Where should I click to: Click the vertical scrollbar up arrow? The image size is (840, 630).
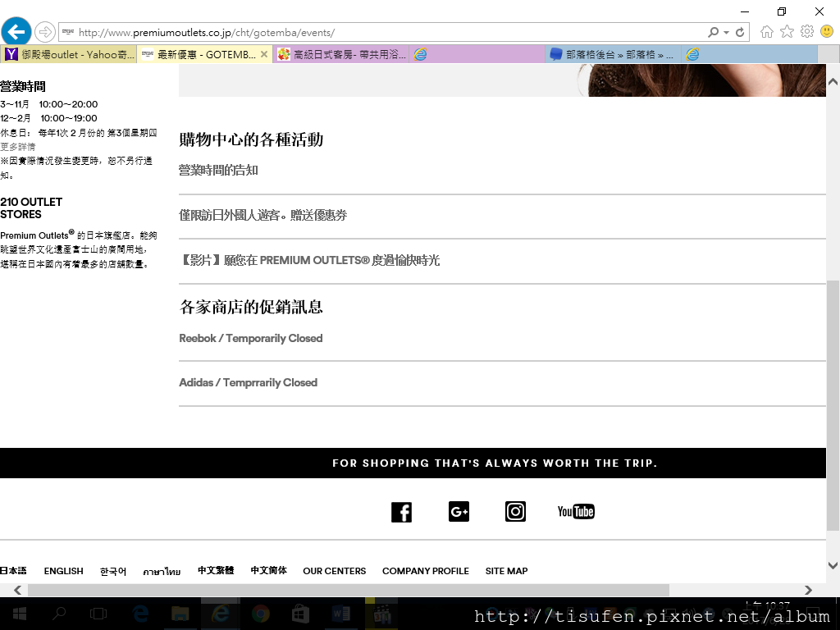point(833,82)
